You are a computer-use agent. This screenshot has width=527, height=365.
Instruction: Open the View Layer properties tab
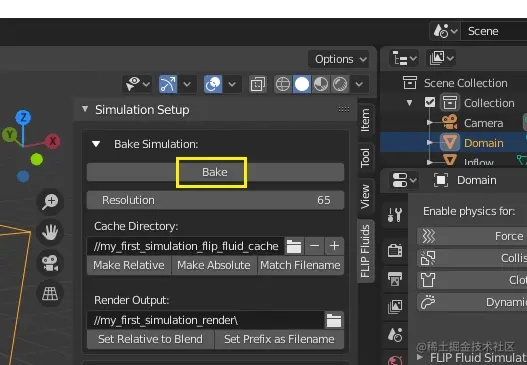(x=395, y=307)
